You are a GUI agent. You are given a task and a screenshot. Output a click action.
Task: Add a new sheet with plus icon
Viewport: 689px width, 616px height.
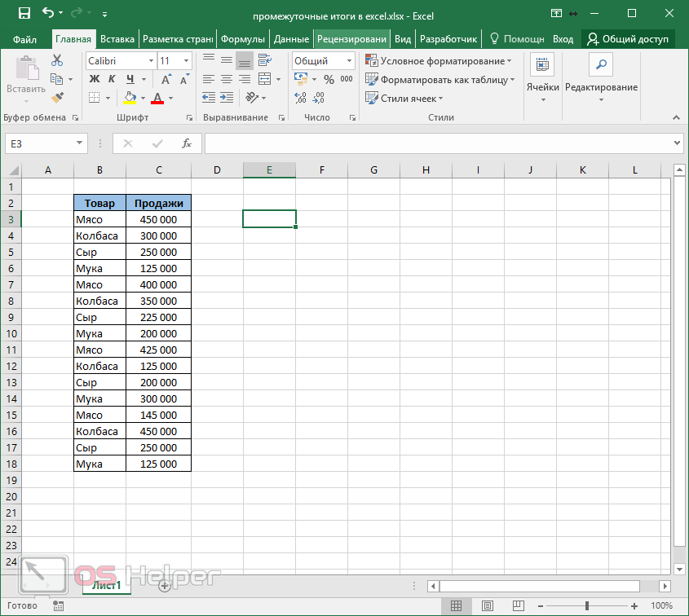click(165, 586)
